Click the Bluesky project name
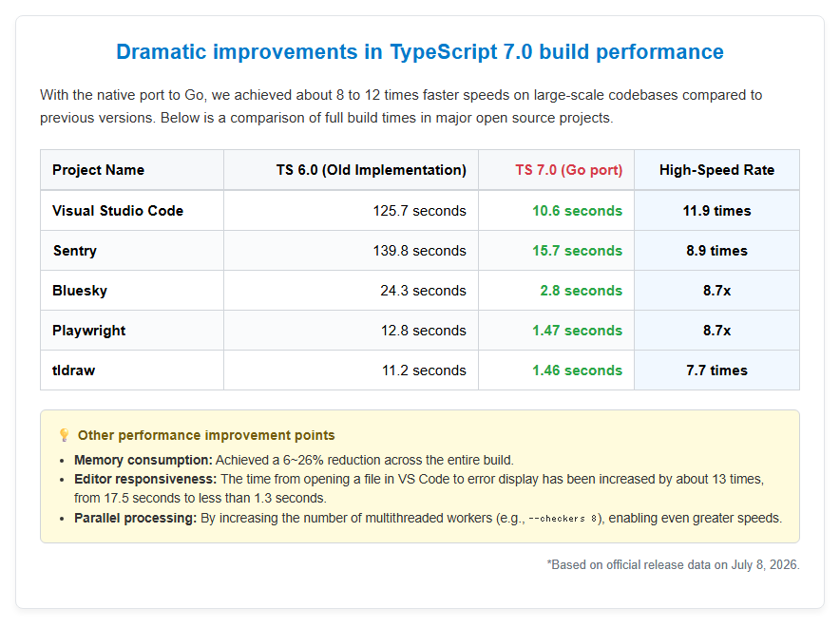Viewport: 840px width, 627px height. point(80,290)
